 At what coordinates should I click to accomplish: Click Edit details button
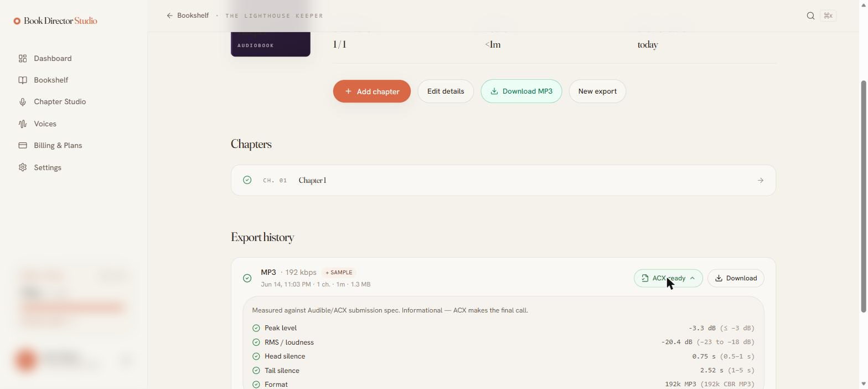click(x=446, y=91)
